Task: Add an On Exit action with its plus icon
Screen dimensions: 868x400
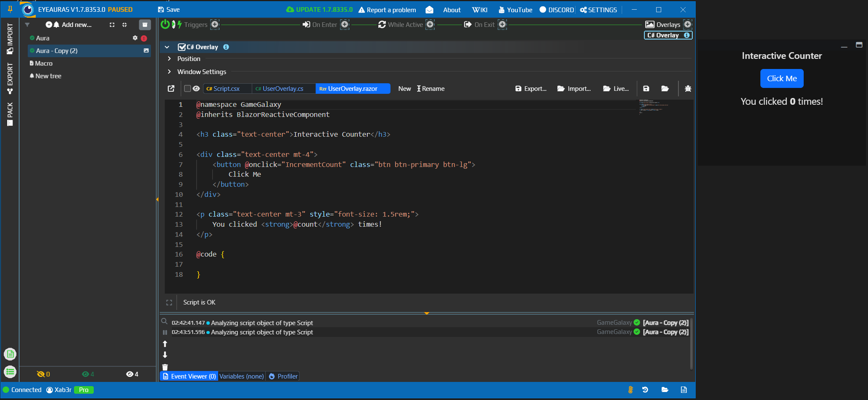Action: point(502,24)
